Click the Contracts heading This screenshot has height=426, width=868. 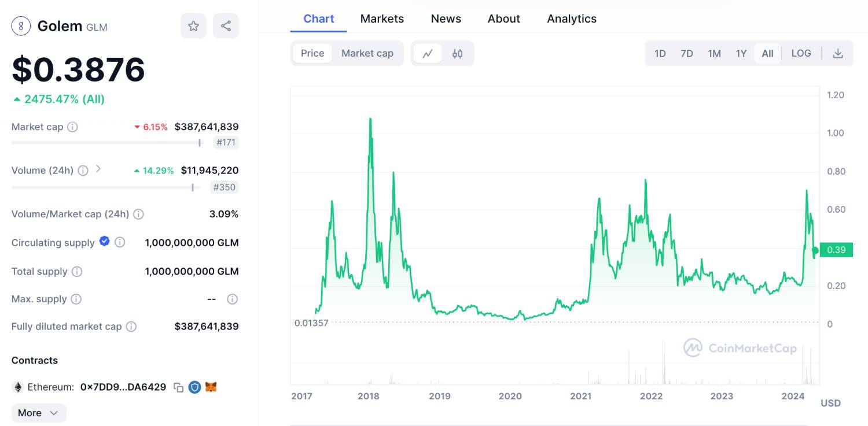pyautogui.click(x=35, y=360)
